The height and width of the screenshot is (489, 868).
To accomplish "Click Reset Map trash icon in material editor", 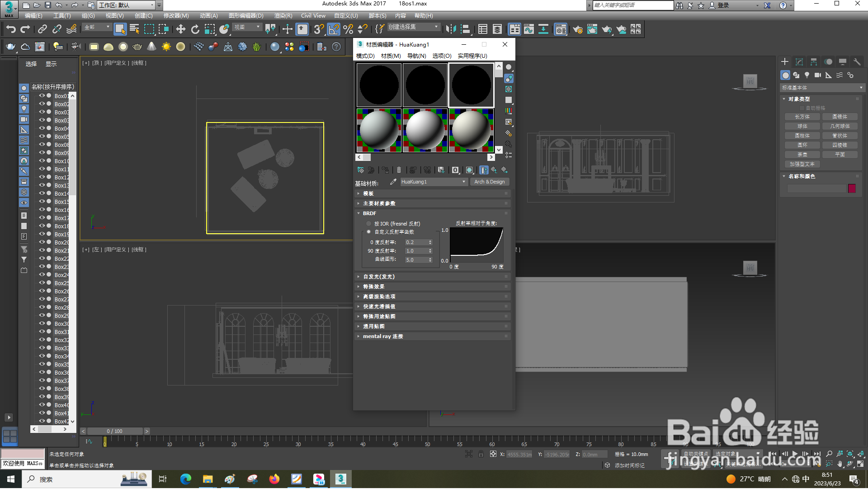I will pyautogui.click(x=399, y=170).
